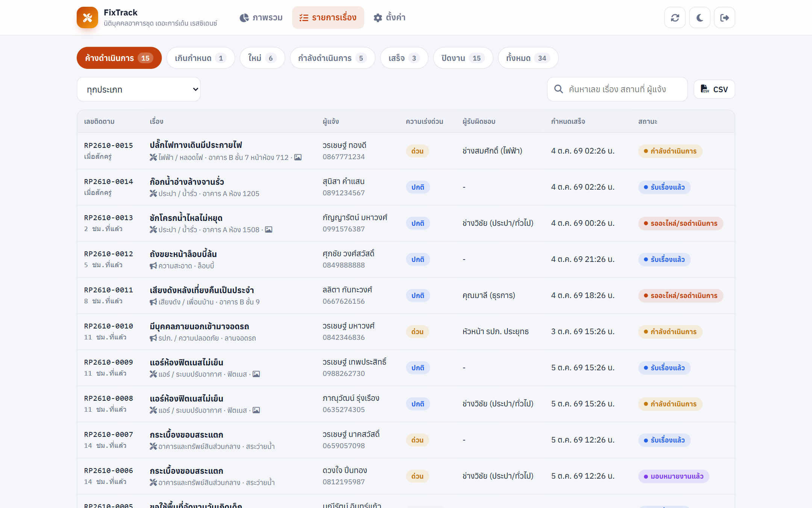Click the สถานะ column header

648,121
